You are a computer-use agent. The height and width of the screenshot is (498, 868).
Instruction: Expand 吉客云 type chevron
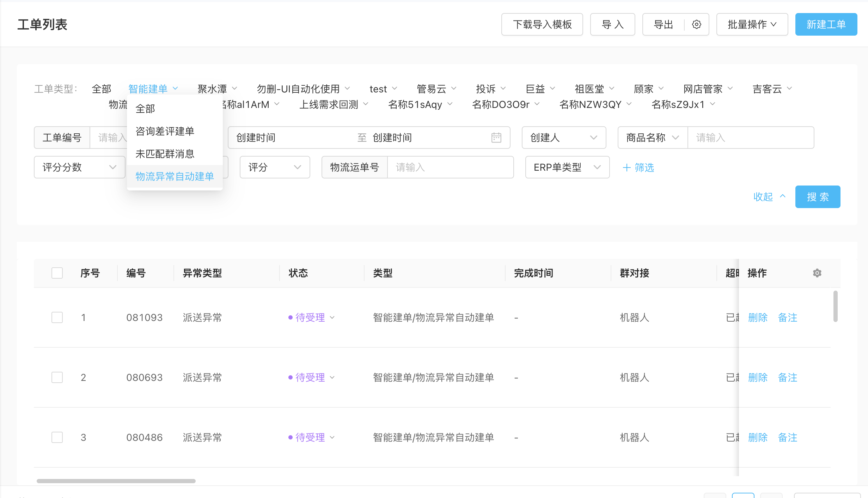click(x=789, y=88)
